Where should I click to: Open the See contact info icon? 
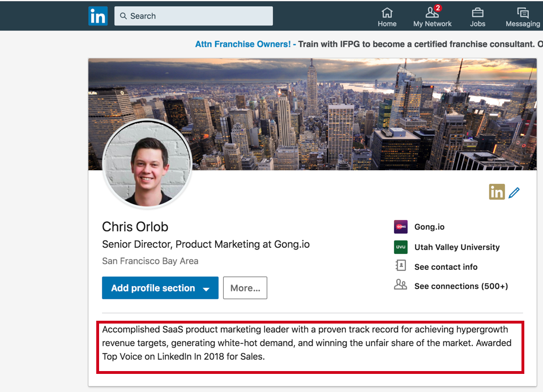click(401, 266)
